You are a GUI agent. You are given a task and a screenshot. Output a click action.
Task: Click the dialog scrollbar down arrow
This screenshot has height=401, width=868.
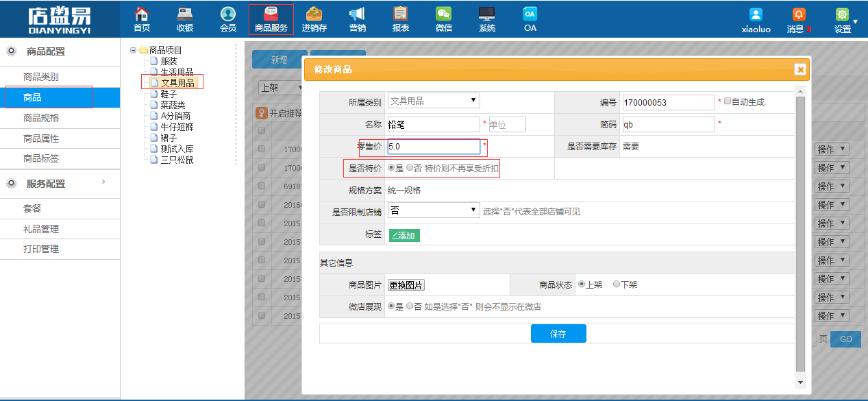point(800,382)
